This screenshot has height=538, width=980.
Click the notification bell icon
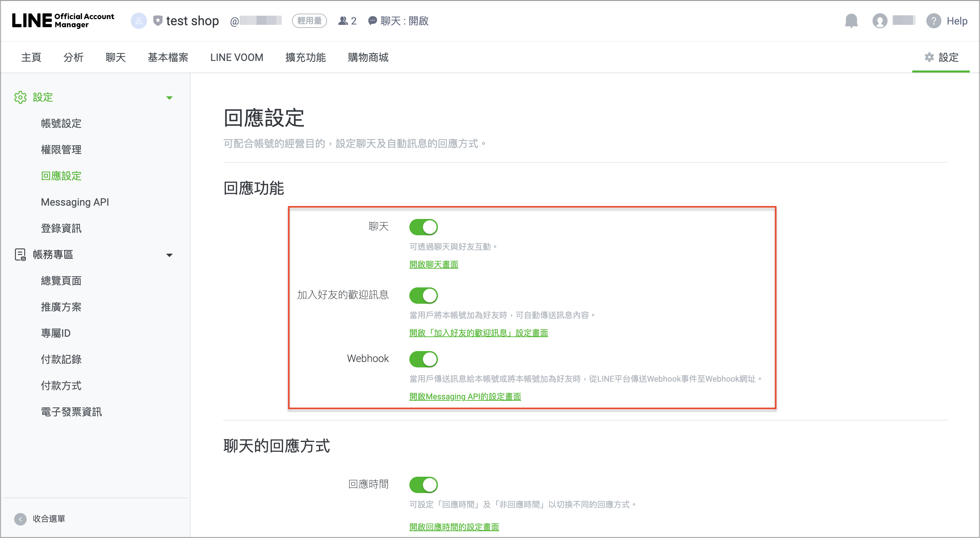851,21
